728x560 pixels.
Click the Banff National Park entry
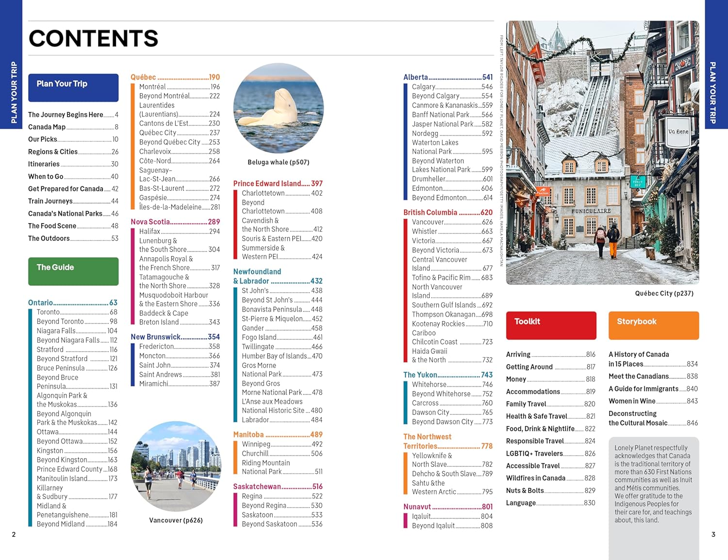[452, 115]
